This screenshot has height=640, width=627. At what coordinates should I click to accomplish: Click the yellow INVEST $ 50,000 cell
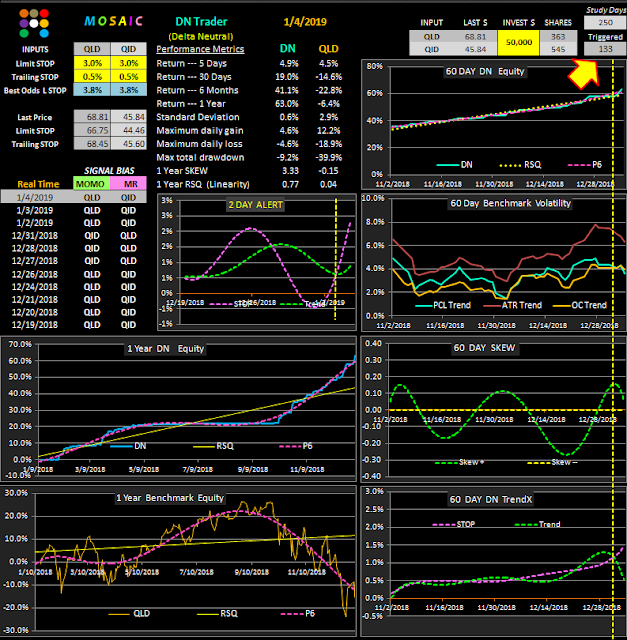click(519, 42)
